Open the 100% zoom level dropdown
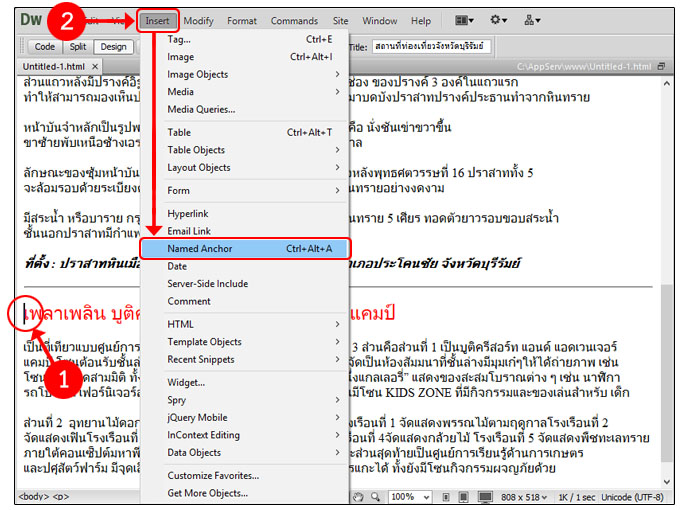This screenshot has height=510, width=691. pos(411,497)
